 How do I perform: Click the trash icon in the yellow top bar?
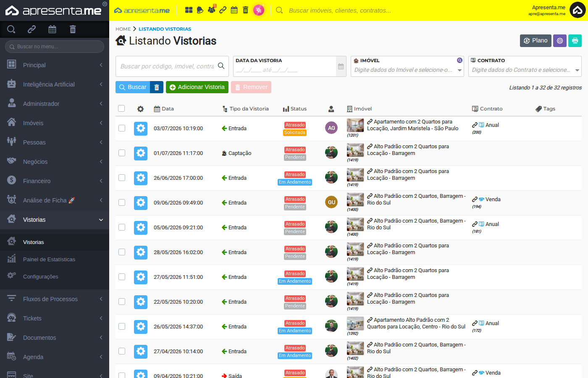tap(246, 10)
